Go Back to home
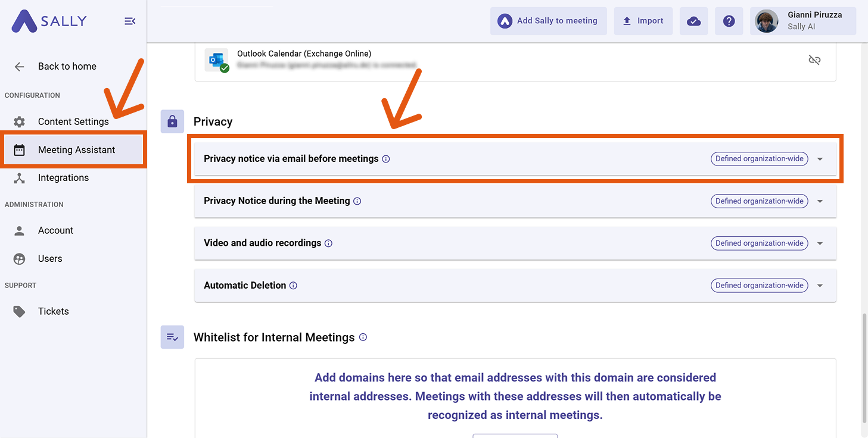 67,67
